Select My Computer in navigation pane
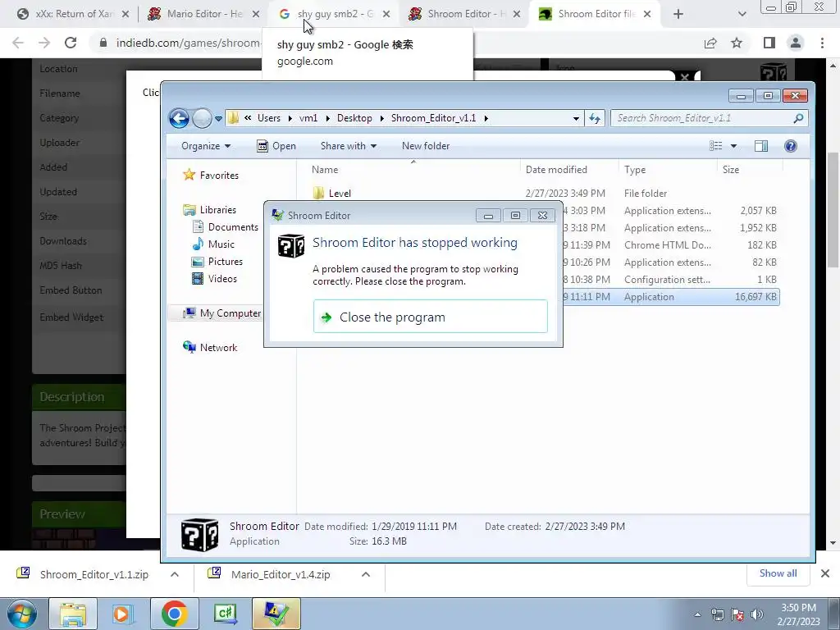The height and width of the screenshot is (630, 840). pyautogui.click(x=230, y=313)
